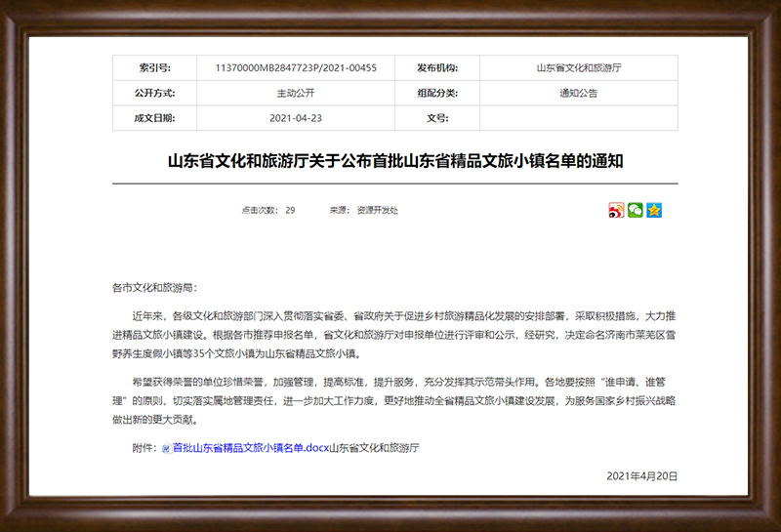
Task: Click the 索引号 label cell
Action: click(x=154, y=68)
